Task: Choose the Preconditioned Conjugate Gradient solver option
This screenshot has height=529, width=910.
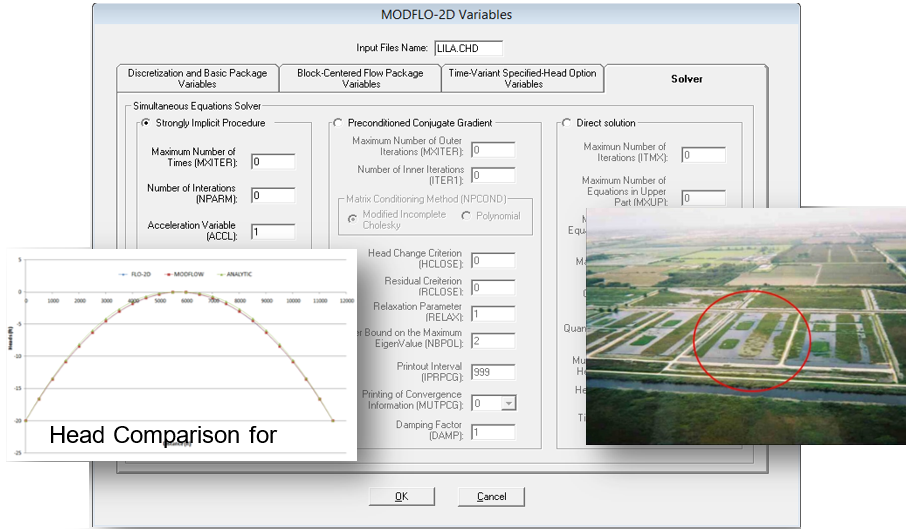Action: pyautogui.click(x=338, y=123)
